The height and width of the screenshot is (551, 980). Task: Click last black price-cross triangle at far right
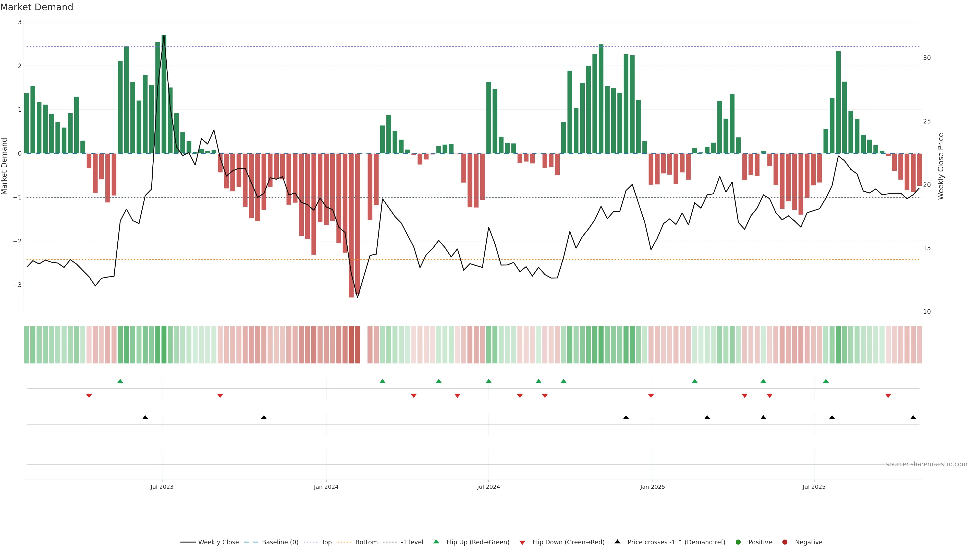tap(913, 418)
